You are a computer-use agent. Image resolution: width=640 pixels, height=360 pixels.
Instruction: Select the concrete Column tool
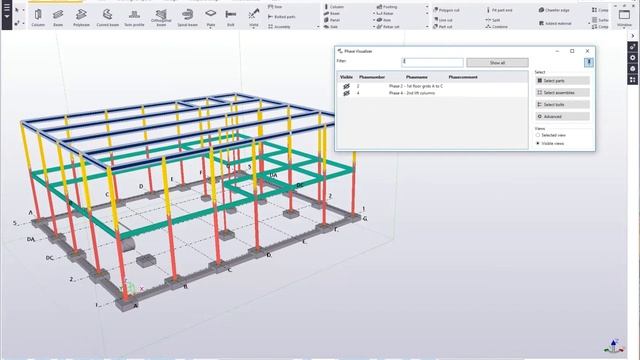tap(334, 7)
